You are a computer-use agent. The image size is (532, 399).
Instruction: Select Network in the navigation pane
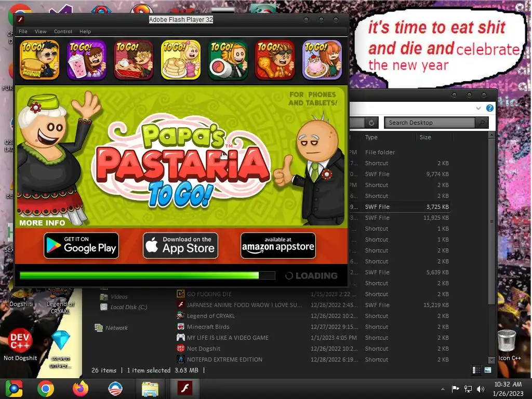coord(111,327)
